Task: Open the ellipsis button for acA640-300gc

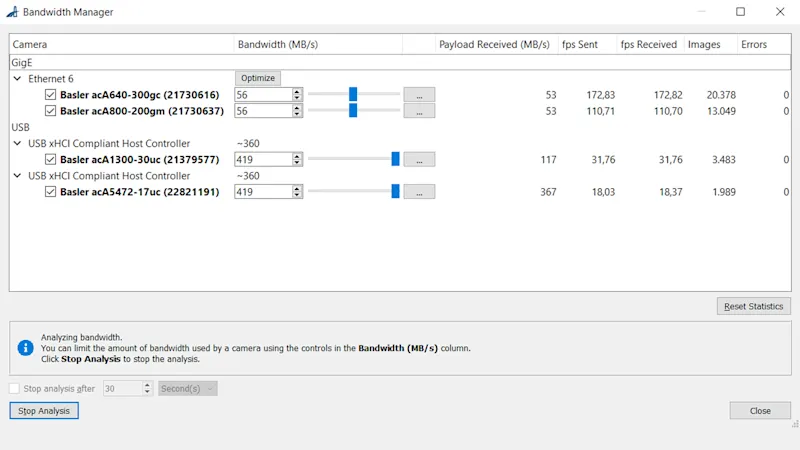Action: point(419,95)
